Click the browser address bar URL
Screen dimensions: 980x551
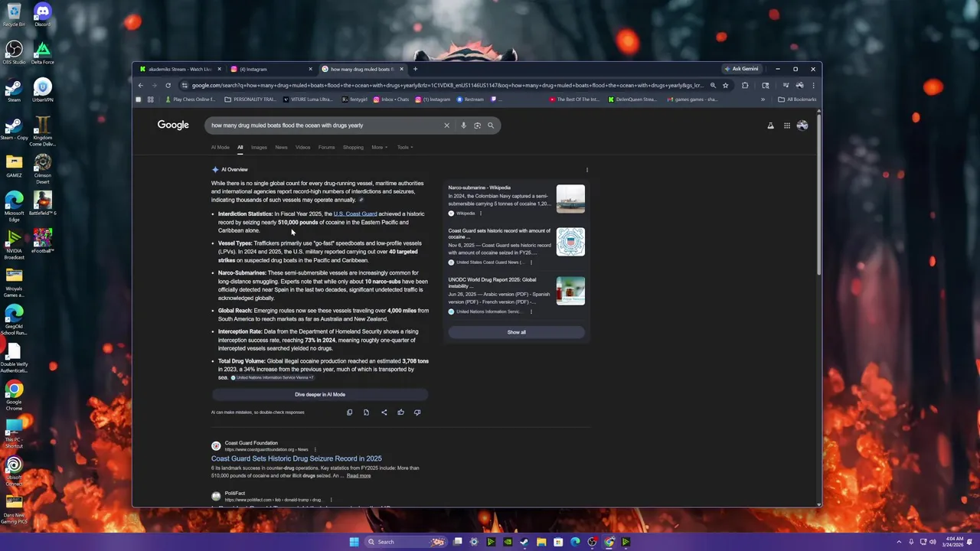click(x=447, y=85)
